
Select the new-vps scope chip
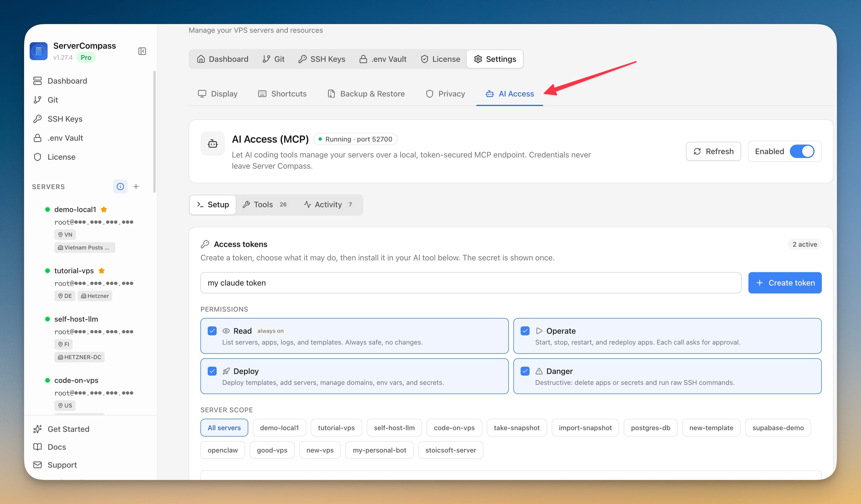pos(320,450)
